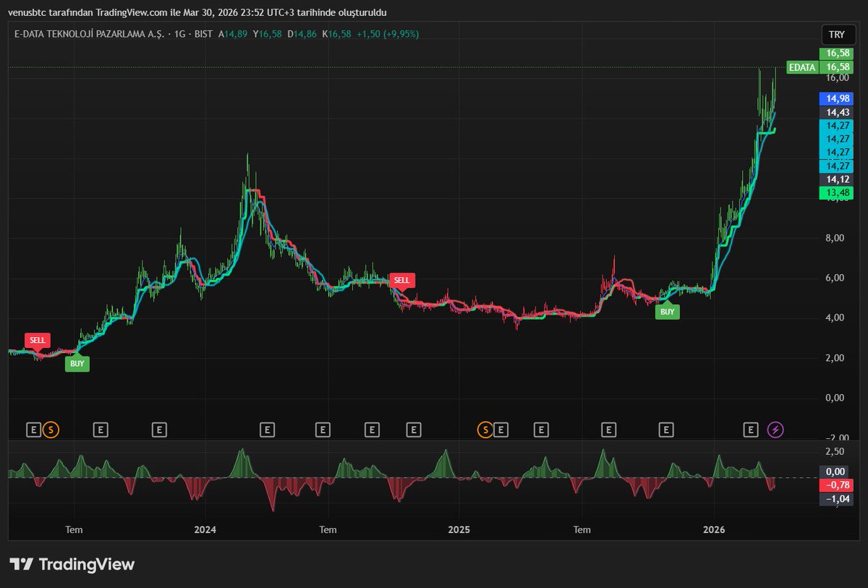Click the 8,00 price axis value
This screenshot has width=868, height=588.
click(835, 238)
